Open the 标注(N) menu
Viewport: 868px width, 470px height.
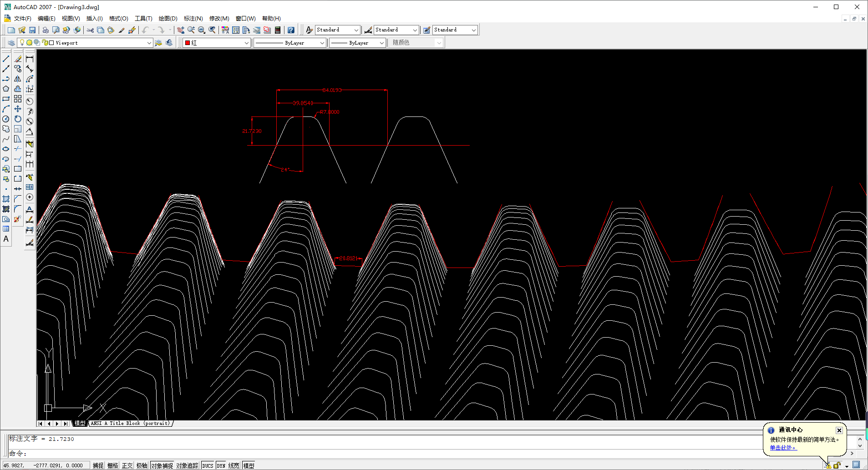coord(193,19)
